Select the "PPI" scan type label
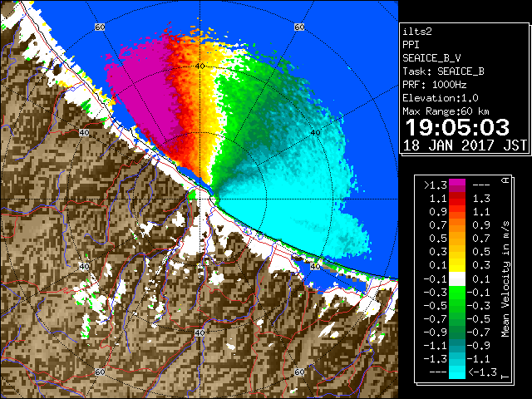This screenshot has width=532, height=399. click(411, 45)
